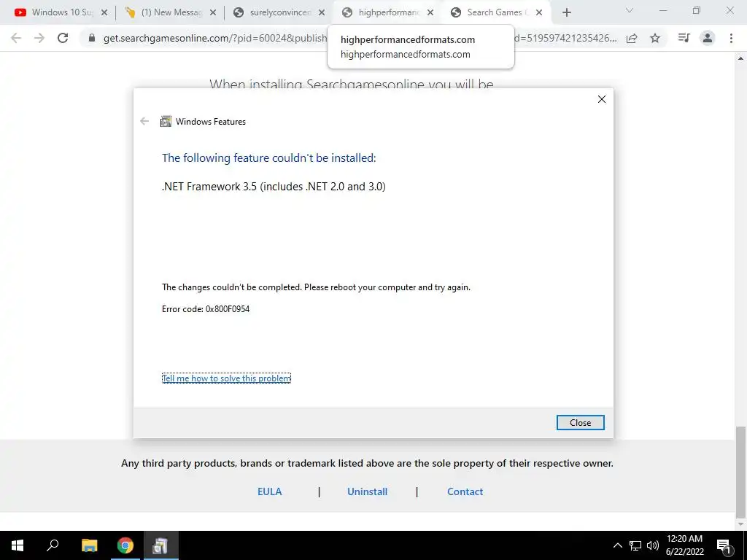Click the scrollbar down arrow
This screenshot has height=560, width=747.
click(740, 524)
